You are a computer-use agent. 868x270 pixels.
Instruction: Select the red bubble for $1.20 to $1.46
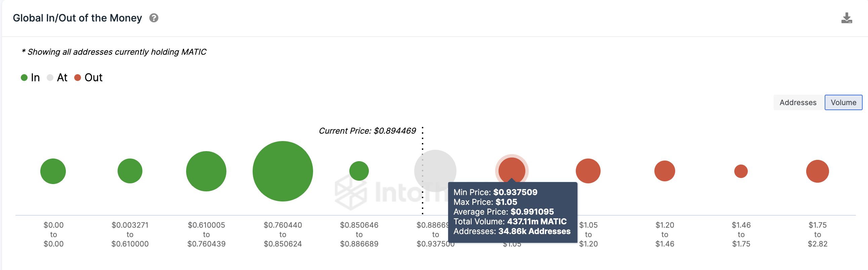[664, 171]
